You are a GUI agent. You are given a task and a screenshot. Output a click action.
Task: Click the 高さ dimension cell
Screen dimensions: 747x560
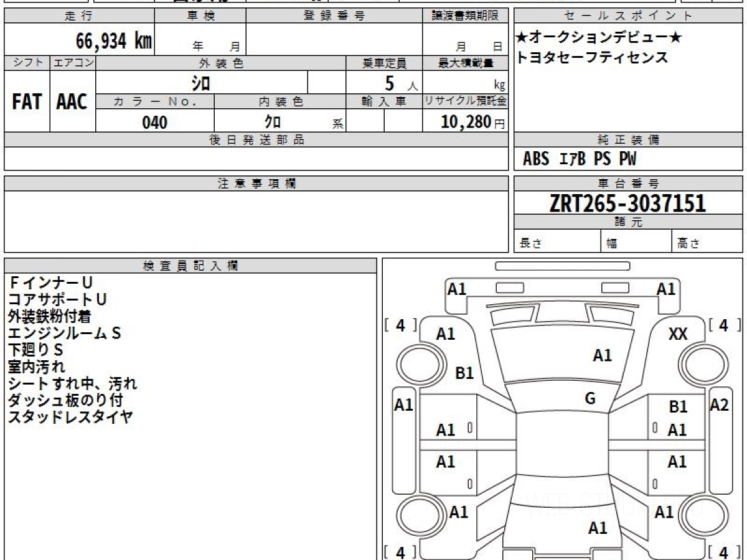pos(708,241)
